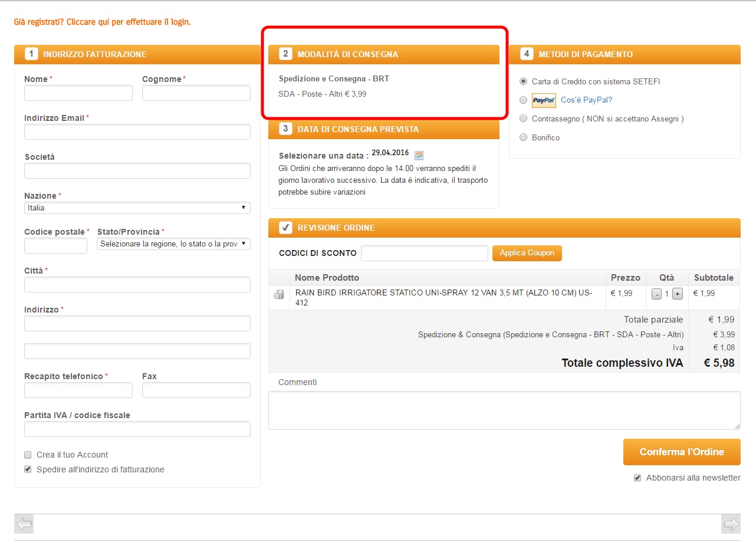This screenshot has height=549, width=756.
Task: Enable the Crea il tuo Account checkbox
Action: pyautogui.click(x=28, y=455)
